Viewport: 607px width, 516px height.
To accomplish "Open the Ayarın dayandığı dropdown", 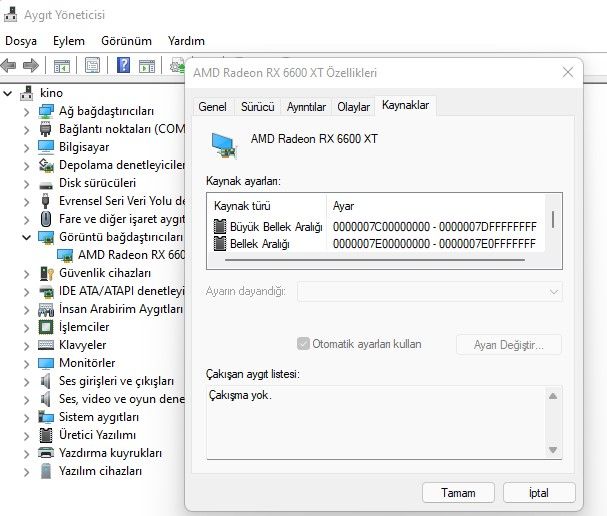I will click(429, 292).
